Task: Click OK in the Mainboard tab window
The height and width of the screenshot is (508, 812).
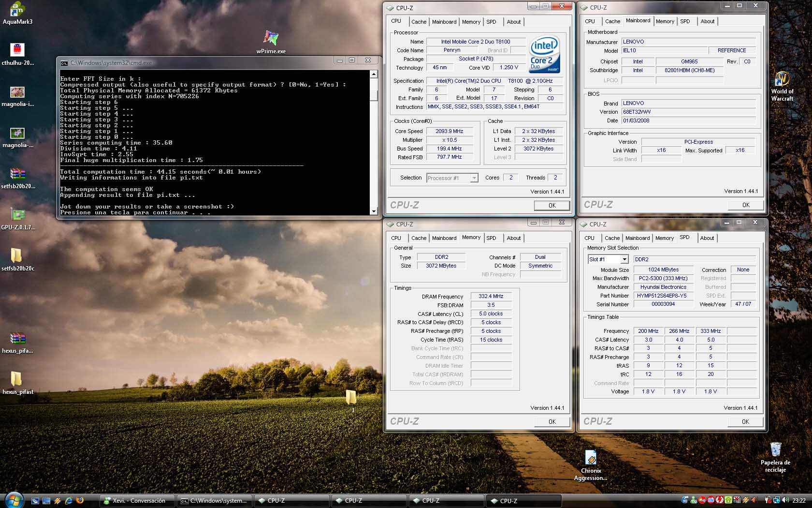Action: pos(746,205)
